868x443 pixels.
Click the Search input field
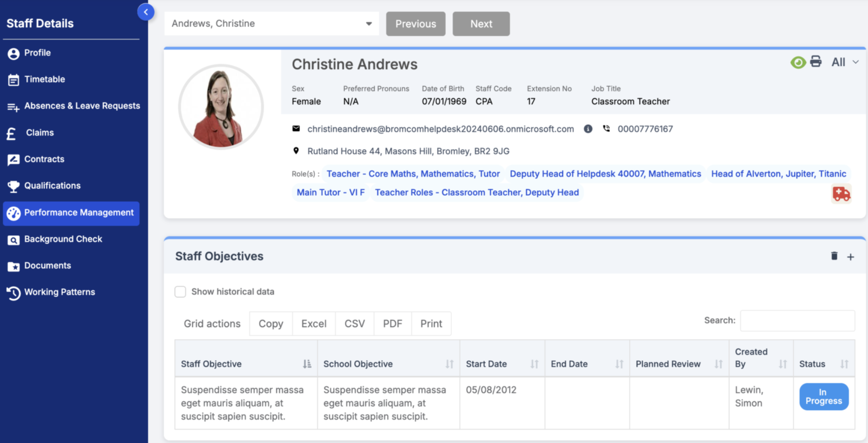[797, 321]
